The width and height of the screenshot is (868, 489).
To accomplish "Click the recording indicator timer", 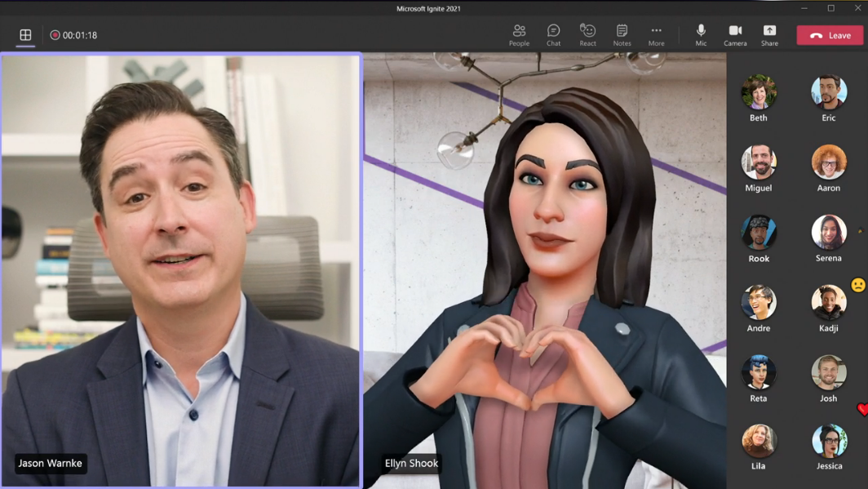I will [73, 35].
